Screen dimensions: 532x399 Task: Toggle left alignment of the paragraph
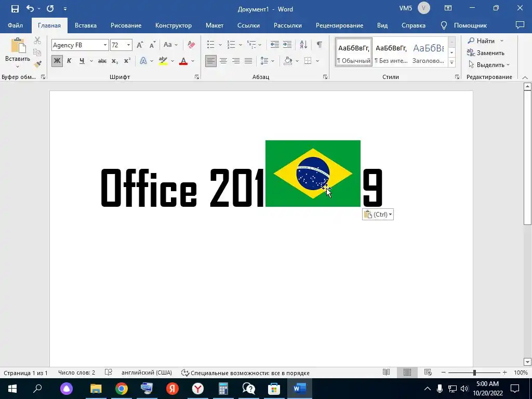211,61
